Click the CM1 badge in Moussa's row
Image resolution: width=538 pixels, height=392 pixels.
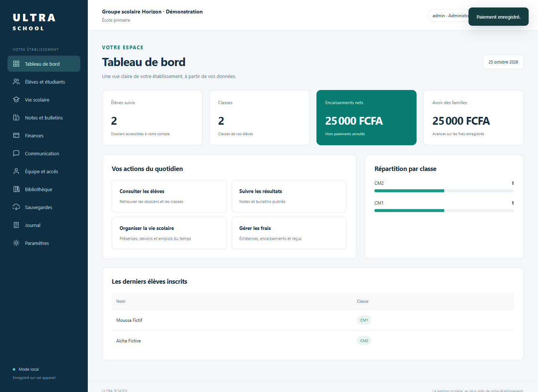pyautogui.click(x=364, y=320)
